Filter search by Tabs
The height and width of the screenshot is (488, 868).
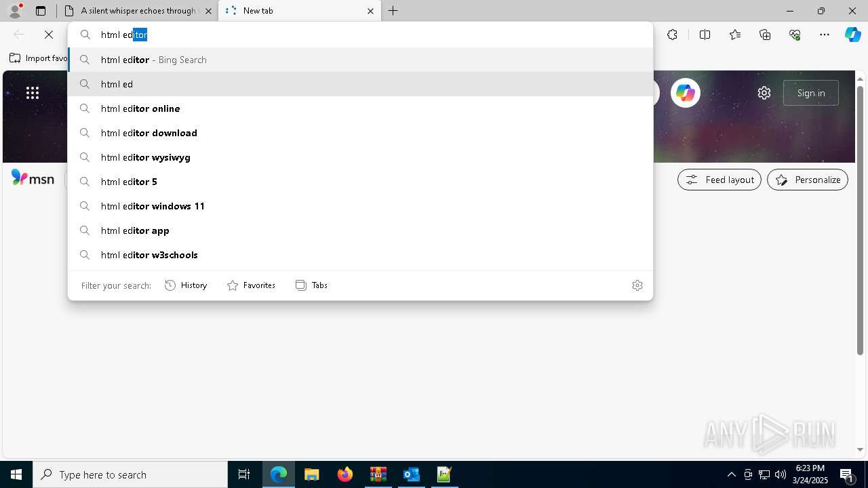(x=311, y=285)
